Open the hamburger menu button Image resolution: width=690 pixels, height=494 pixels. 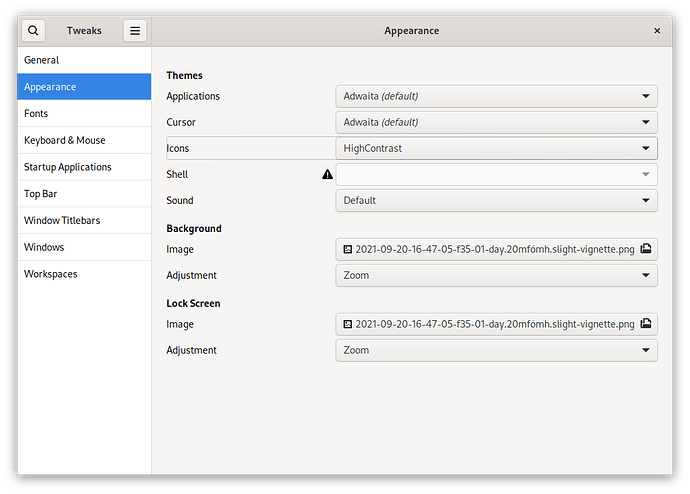(x=135, y=31)
